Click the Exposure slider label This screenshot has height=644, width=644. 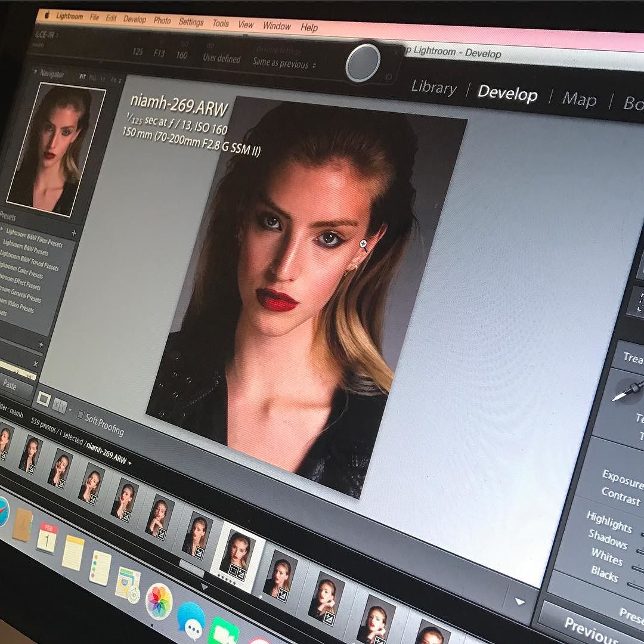pos(623,479)
